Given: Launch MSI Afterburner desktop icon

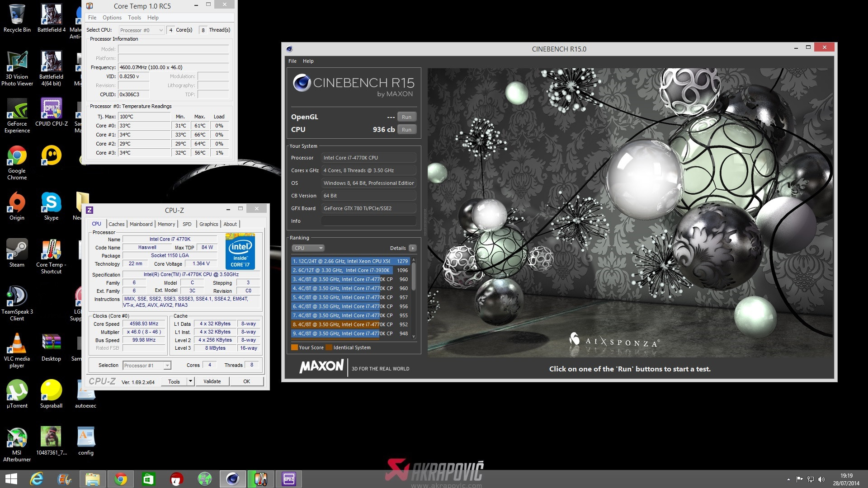Looking at the screenshot, I should (17, 444).
